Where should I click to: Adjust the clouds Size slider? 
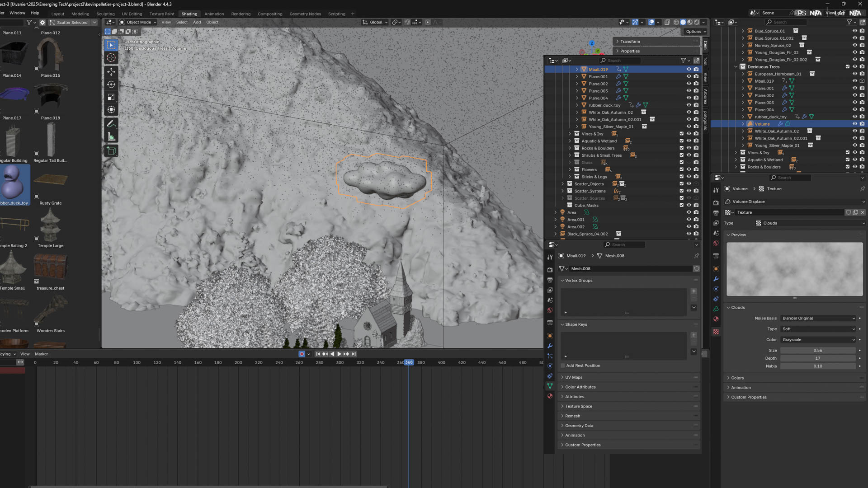(817, 350)
